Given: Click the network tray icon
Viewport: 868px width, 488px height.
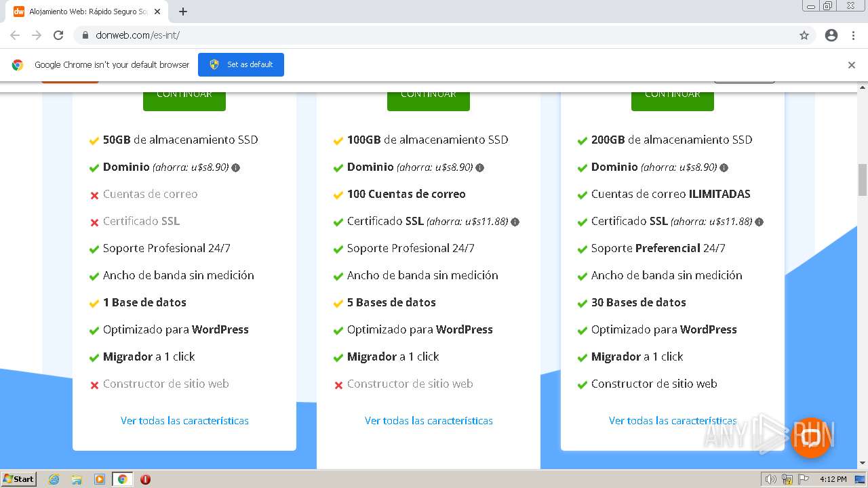Looking at the screenshot, I should pos(787,479).
